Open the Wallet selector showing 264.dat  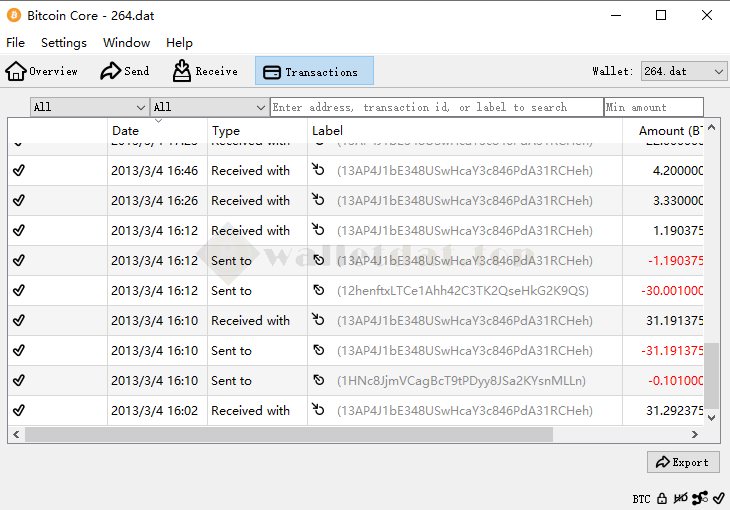coord(683,71)
